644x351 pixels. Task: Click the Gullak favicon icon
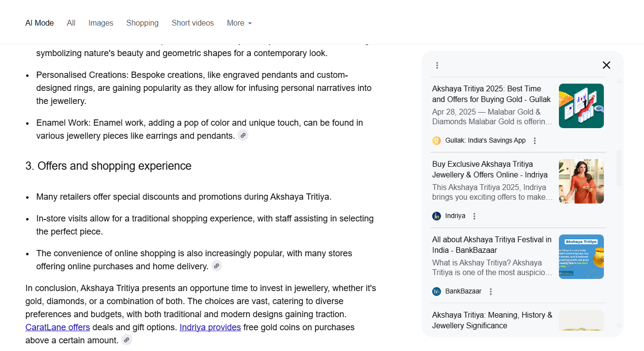pos(437,141)
